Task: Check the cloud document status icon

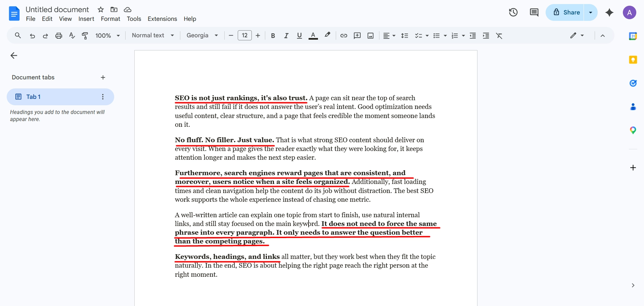Action: coord(128,9)
